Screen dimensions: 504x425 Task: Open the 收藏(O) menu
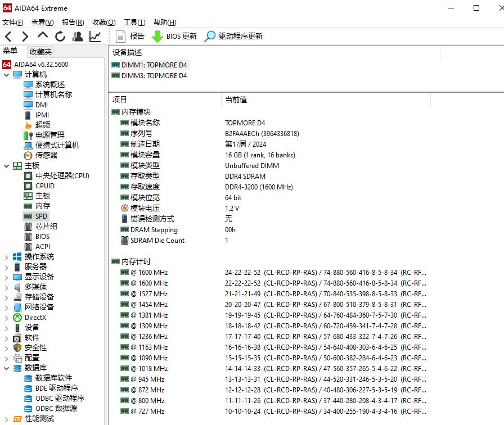click(104, 22)
